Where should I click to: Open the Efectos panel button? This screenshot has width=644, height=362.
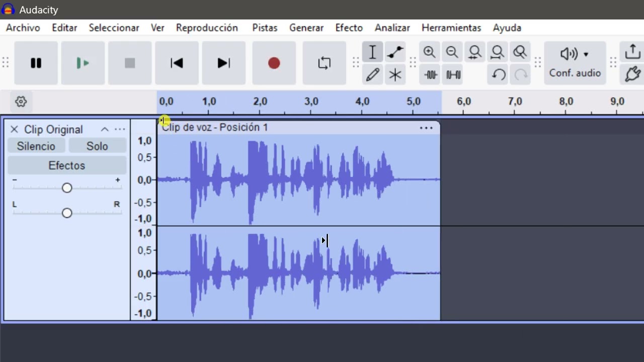pos(67,165)
